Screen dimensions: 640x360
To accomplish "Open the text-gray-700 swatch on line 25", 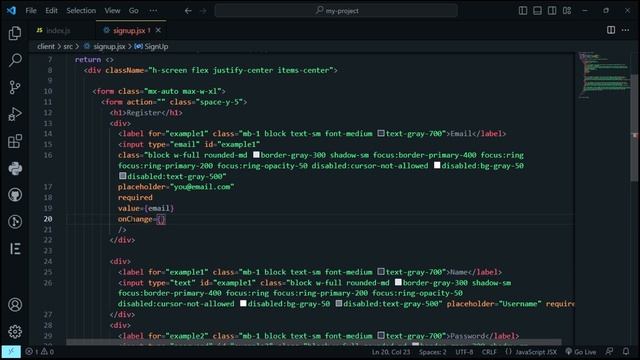I will coord(381,271).
